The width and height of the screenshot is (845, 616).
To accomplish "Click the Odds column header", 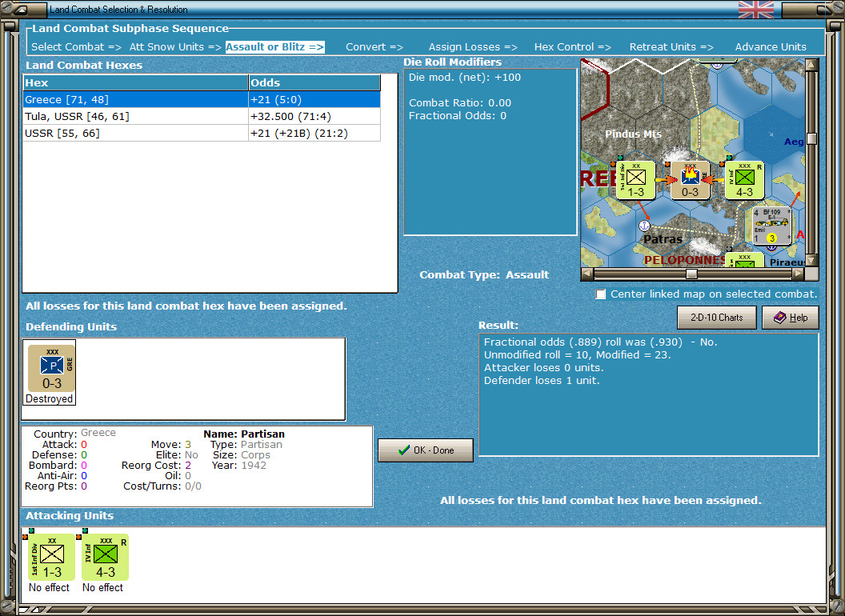I will pos(314,83).
